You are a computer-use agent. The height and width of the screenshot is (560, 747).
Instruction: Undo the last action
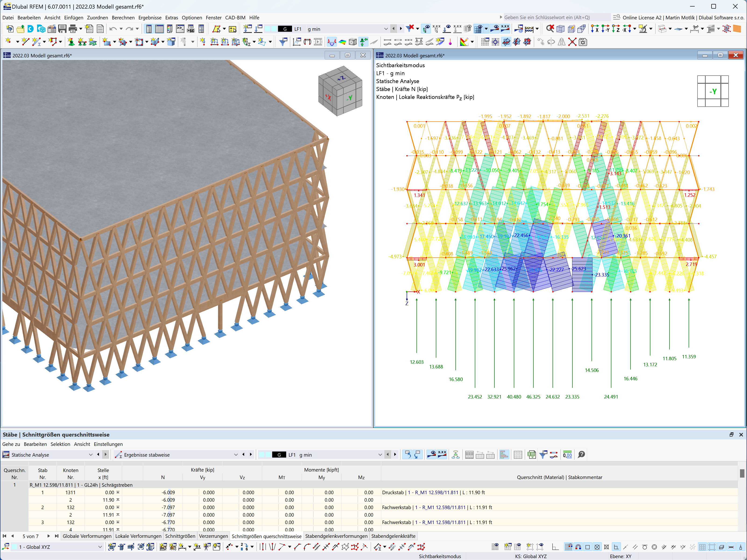pyautogui.click(x=113, y=29)
